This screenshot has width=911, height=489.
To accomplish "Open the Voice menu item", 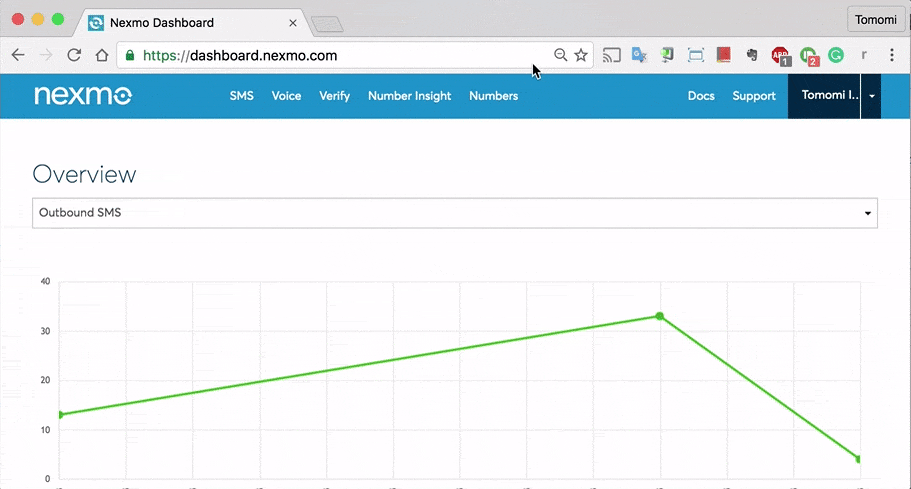I will (286, 96).
